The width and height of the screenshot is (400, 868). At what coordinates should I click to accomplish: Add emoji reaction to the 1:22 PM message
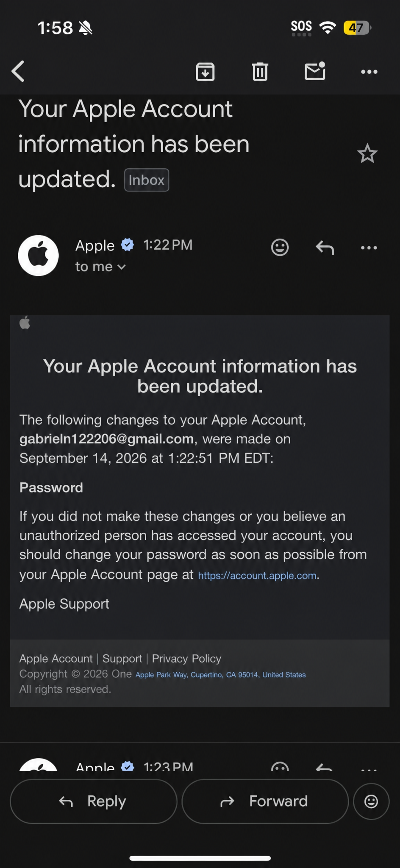click(x=280, y=247)
